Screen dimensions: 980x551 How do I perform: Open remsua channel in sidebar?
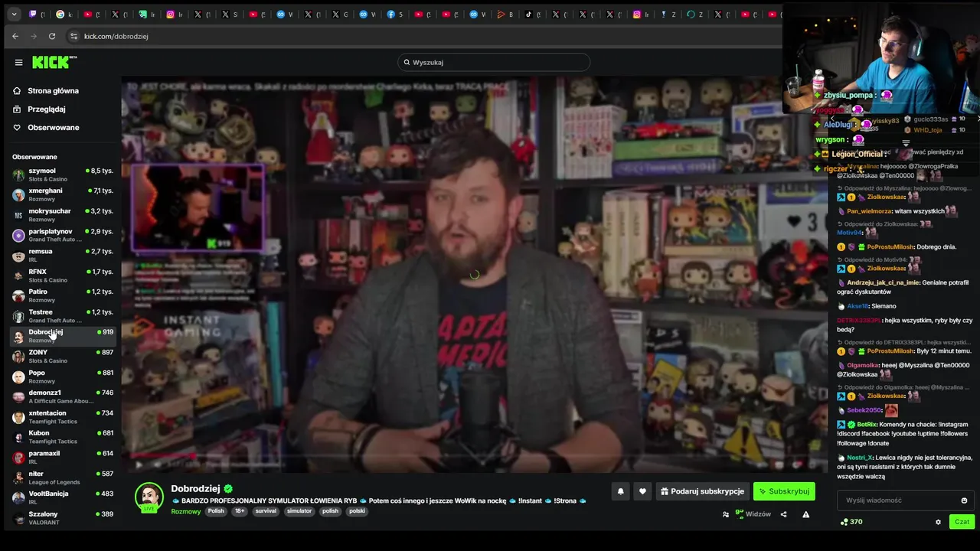coord(63,255)
